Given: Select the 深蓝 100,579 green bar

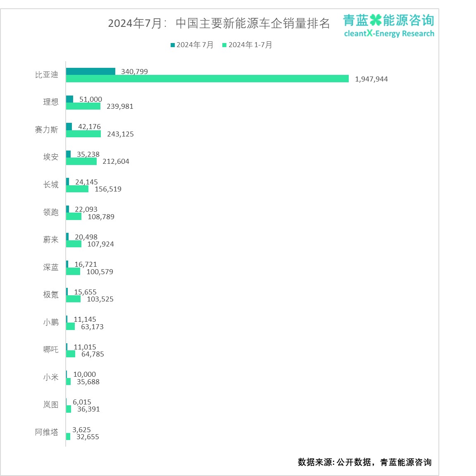Looking at the screenshot, I should [x=73, y=271].
